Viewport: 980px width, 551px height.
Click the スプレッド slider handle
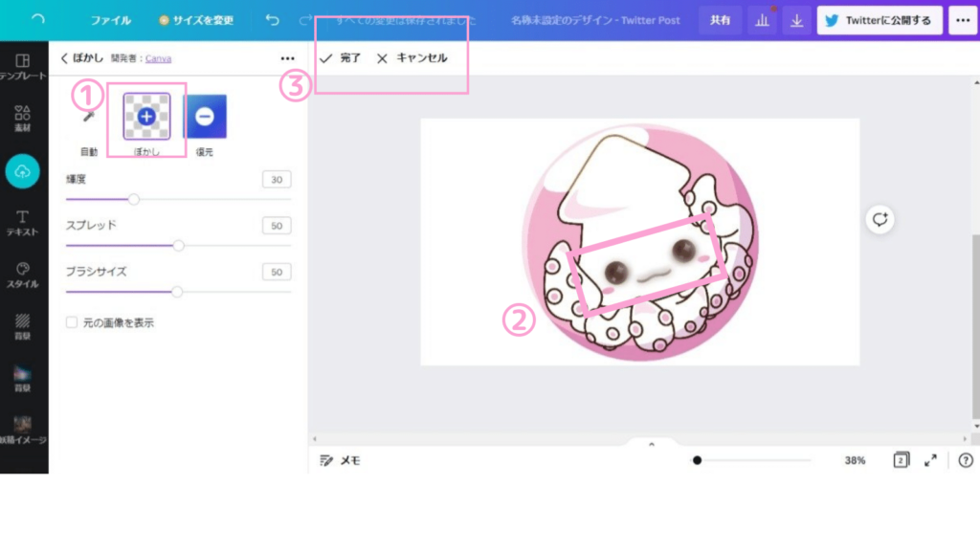(x=179, y=246)
